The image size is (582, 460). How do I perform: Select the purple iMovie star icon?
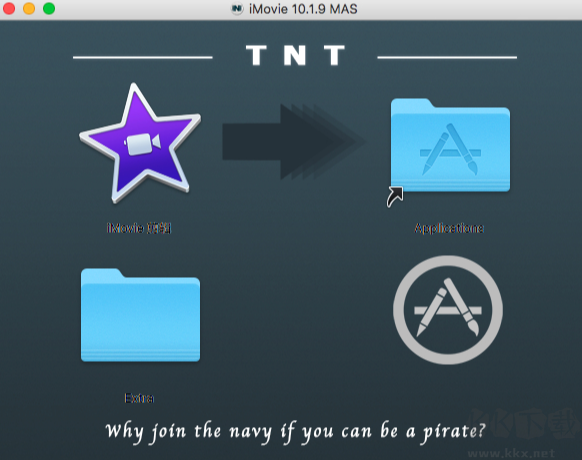pos(140,143)
